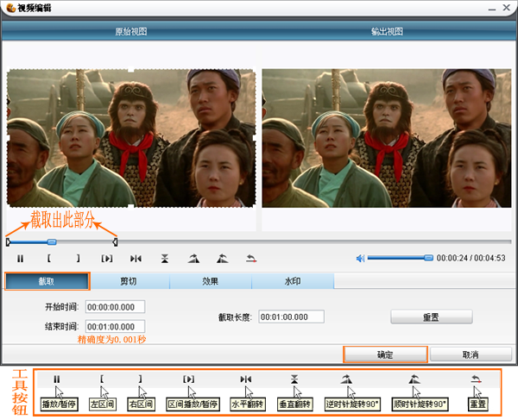
Task: Open the 效果 tab
Action: [x=211, y=281]
